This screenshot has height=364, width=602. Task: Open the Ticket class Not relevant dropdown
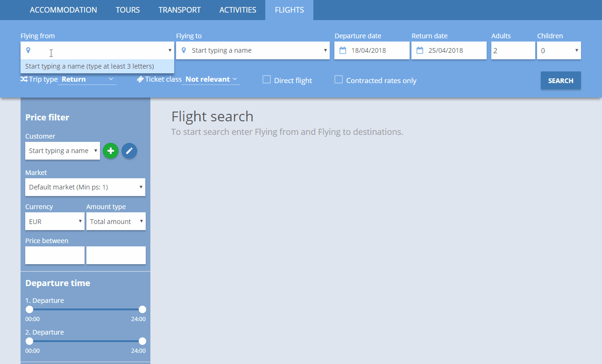pyautogui.click(x=210, y=79)
